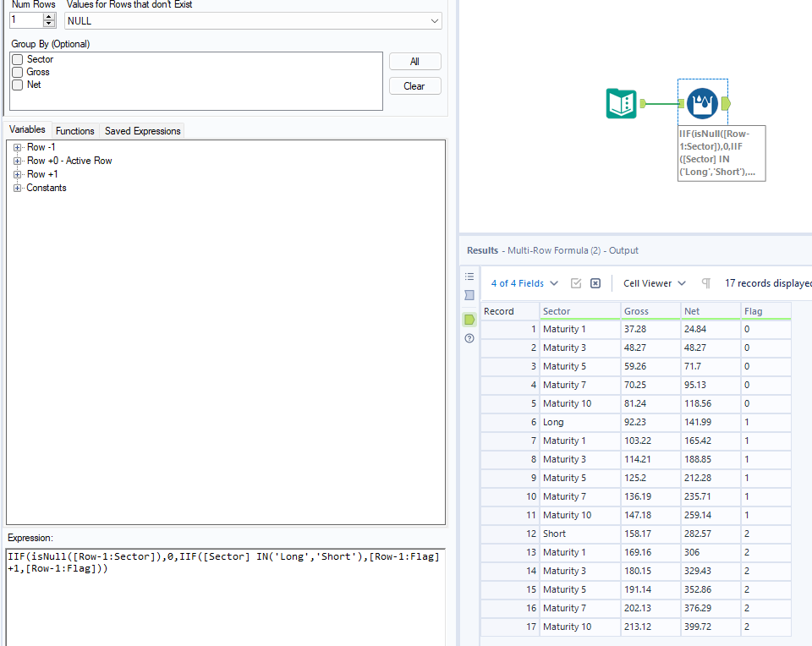Open the Multi-Row Formula tool on the canvas
812x646 pixels.
tap(702, 101)
